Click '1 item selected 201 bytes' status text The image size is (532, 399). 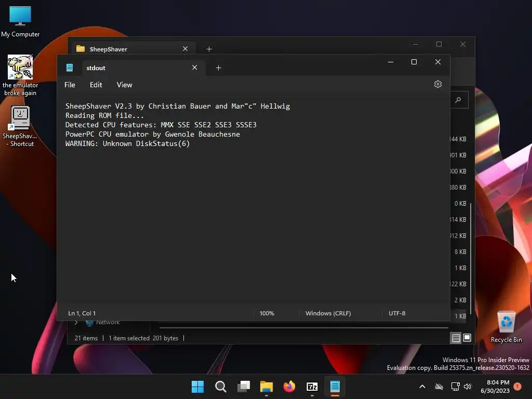[x=143, y=338]
